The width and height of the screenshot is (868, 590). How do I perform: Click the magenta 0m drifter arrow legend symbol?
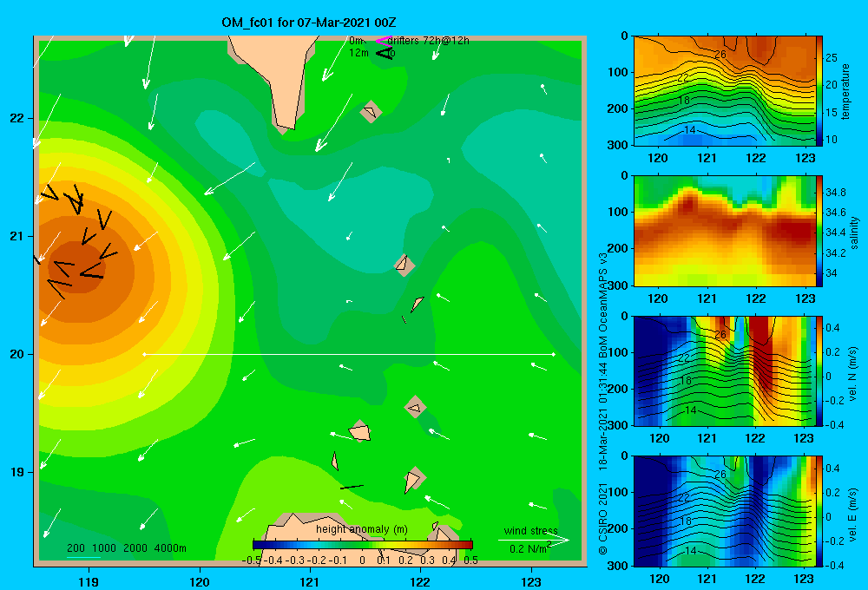click(x=384, y=41)
